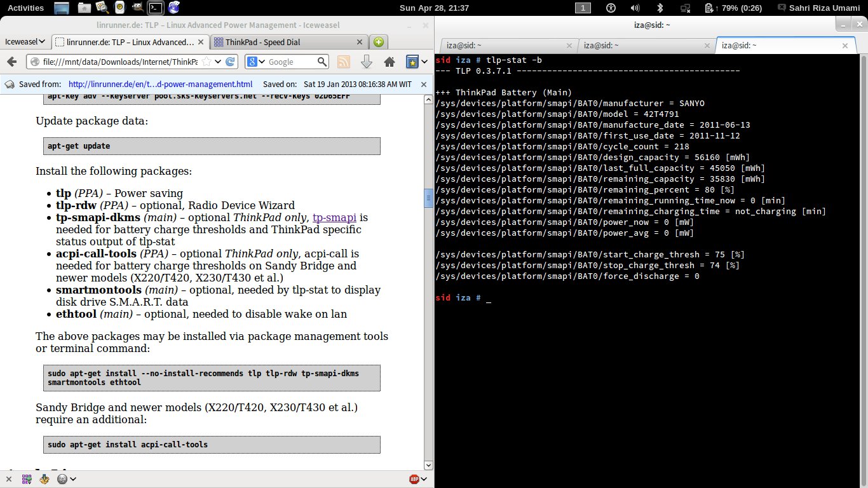This screenshot has height=488, width=868.
Task: Click the RSS feed subscribe icon
Action: point(343,62)
